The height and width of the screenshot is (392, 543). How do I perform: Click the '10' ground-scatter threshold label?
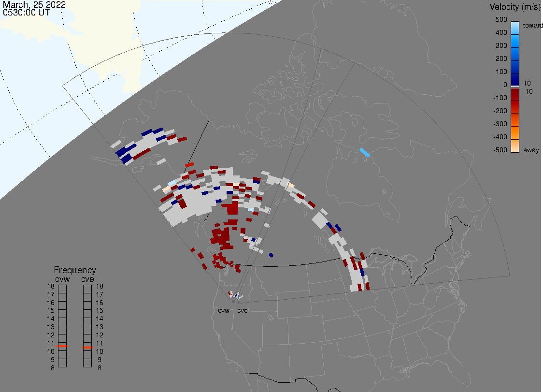[527, 83]
